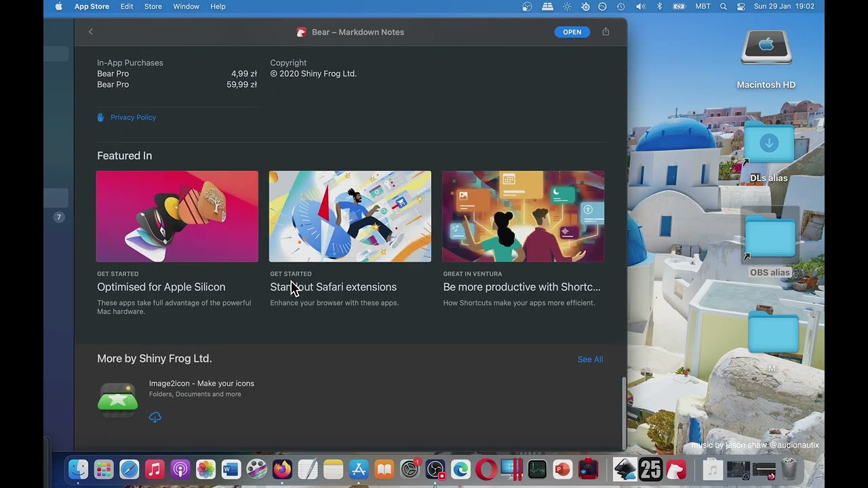Open the Store menu
The height and width of the screenshot is (488, 868).
point(153,6)
